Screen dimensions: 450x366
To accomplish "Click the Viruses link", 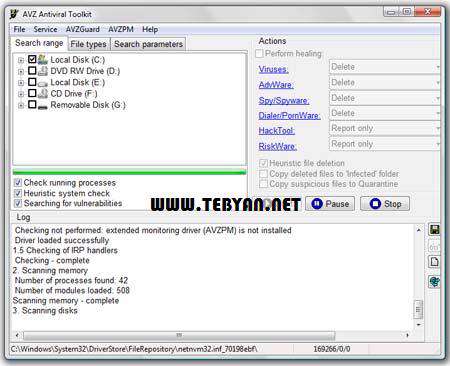I will 273,69.
